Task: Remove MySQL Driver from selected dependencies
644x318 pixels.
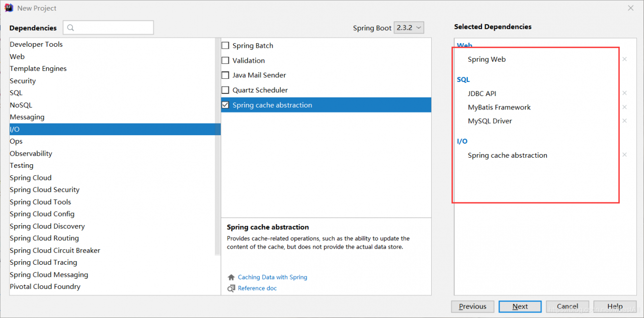Action: tap(624, 121)
